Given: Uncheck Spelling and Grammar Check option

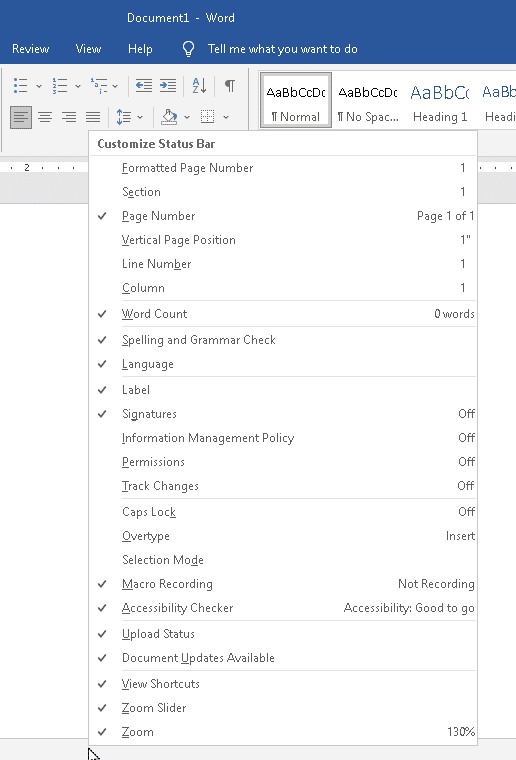Looking at the screenshot, I should coord(283,340).
